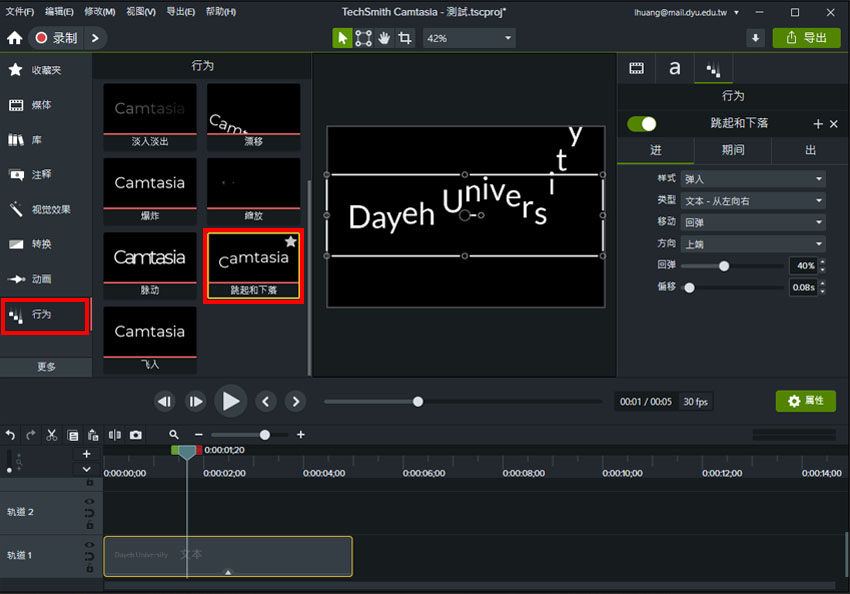The height and width of the screenshot is (594, 850).
Task: Expand the 方向 dropdown
Action: (x=753, y=244)
